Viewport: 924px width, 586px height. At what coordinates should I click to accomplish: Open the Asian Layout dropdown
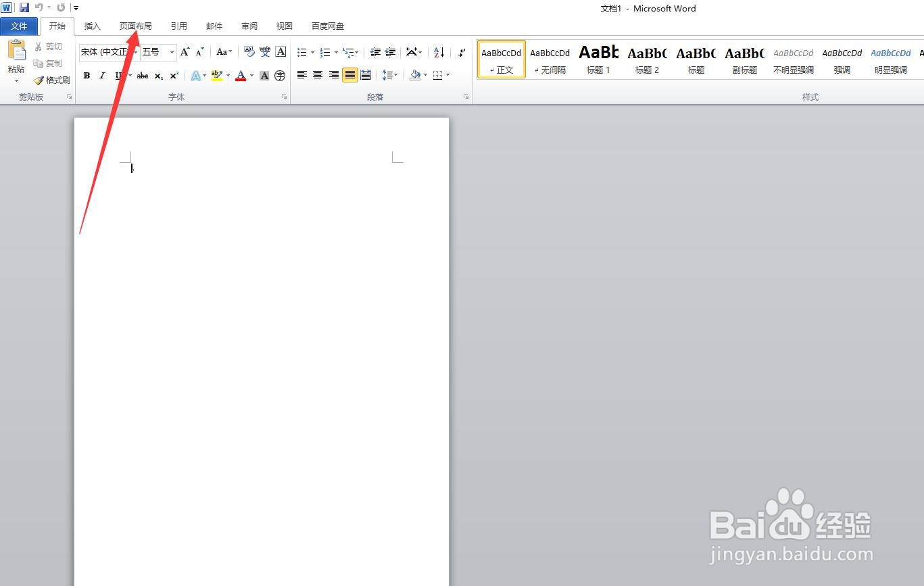pos(414,52)
